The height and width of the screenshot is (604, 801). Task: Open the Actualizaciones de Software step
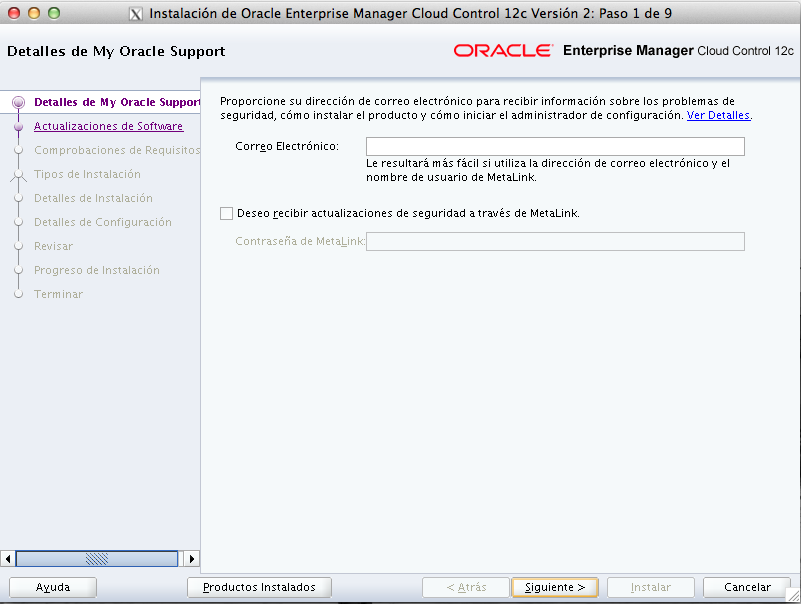pos(108,127)
